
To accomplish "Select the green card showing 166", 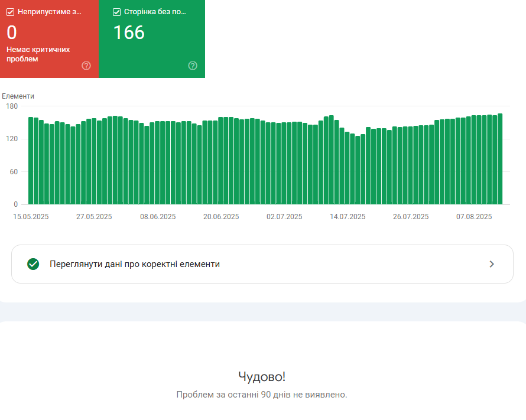I will coord(152,39).
